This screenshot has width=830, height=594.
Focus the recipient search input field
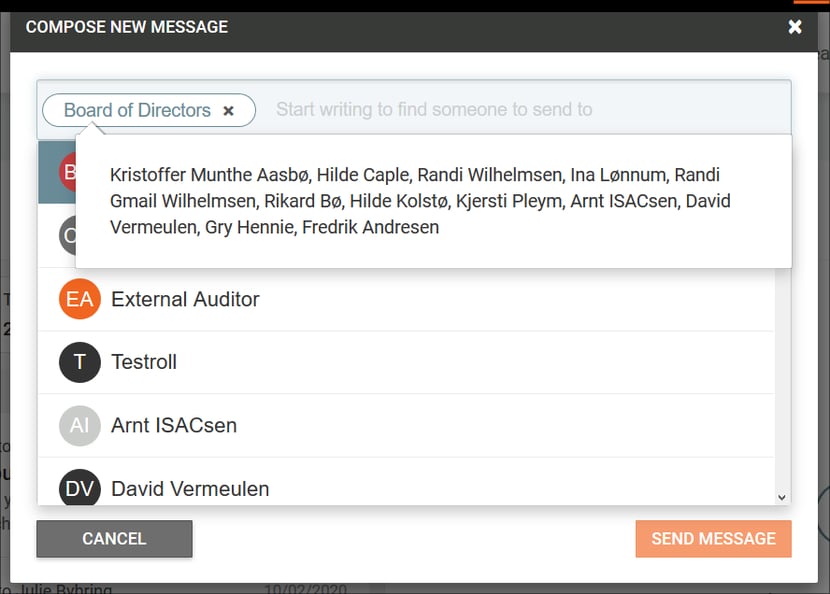pyautogui.click(x=527, y=110)
